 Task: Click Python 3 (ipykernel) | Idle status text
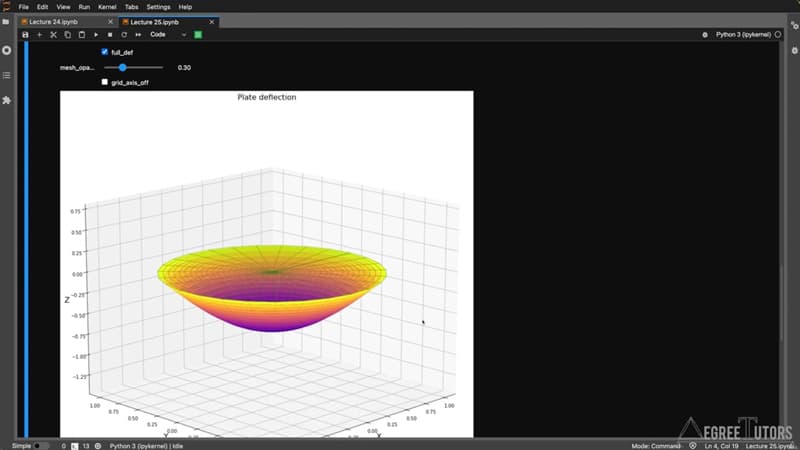(146, 446)
